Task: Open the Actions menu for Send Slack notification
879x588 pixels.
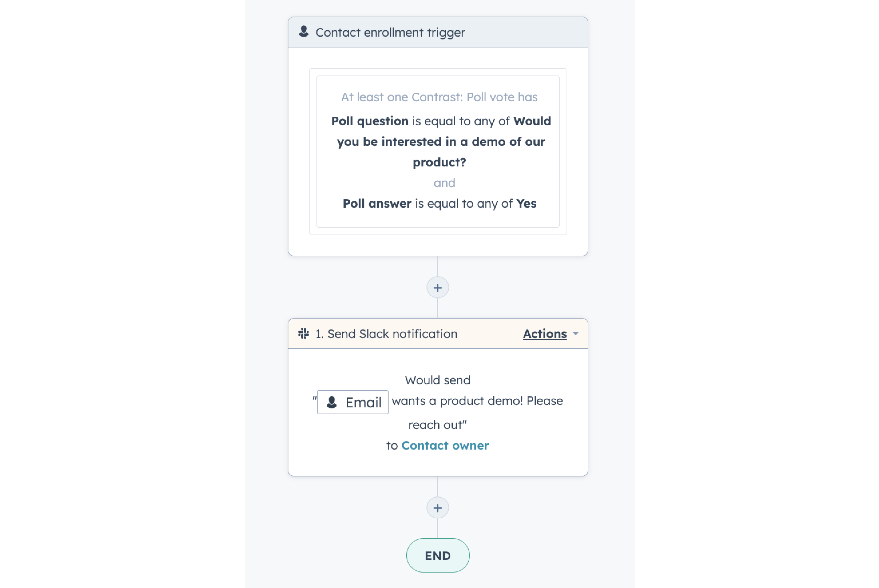Action: click(545, 333)
